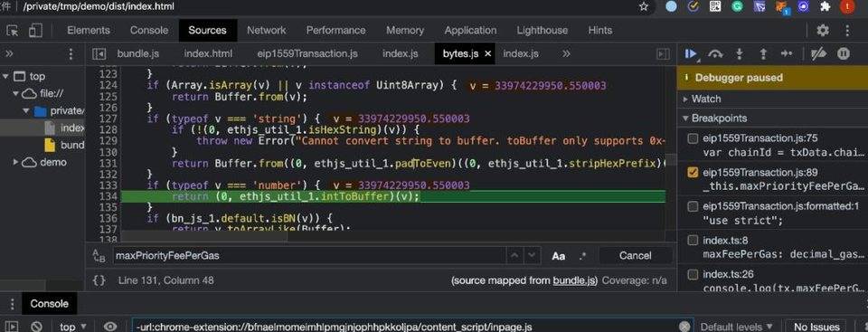Step over next function call
This screenshot has width=868, height=332.
click(715, 53)
